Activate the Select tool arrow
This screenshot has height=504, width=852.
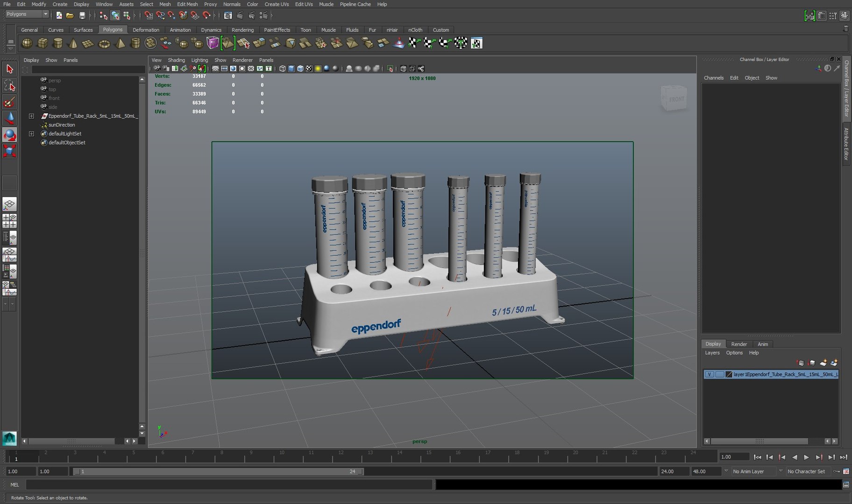[x=9, y=69]
